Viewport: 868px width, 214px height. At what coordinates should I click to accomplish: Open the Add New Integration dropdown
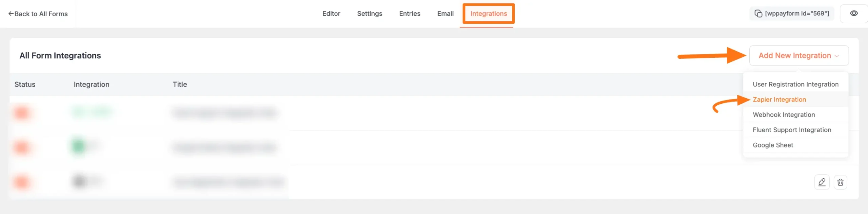(798, 55)
